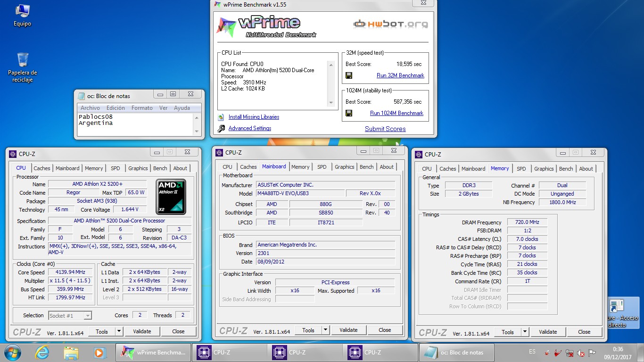Viewport: 644px width, 362px height.
Task: Open Memory tab in left CPU-Z window
Action: 94,168
